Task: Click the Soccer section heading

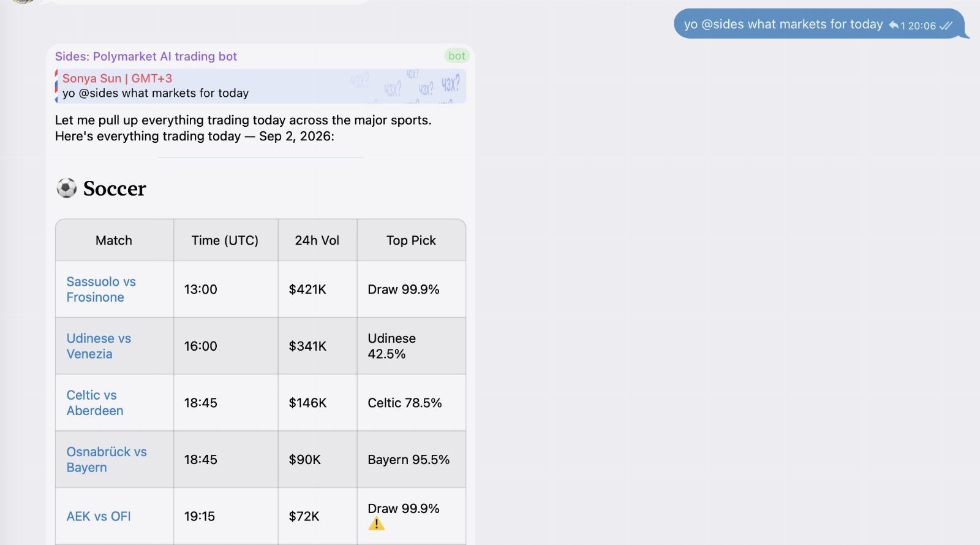Action: (x=115, y=188)
